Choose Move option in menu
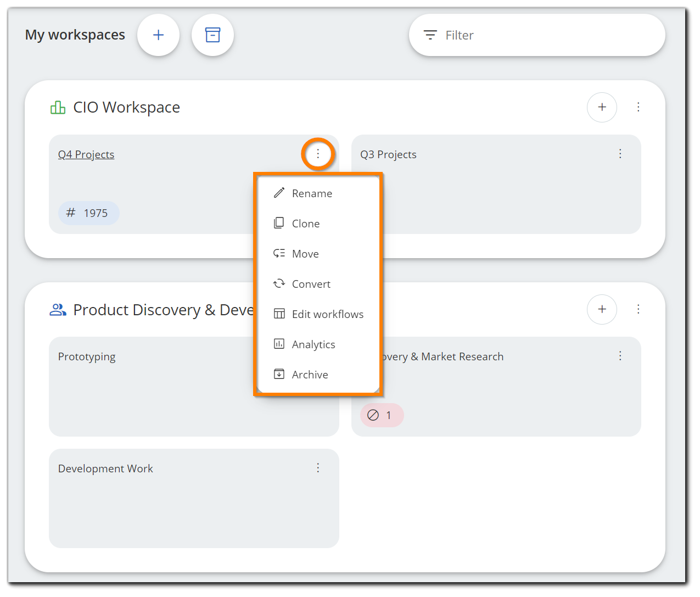The height and width of the screenshot is (597, 700). pos(305,254)
